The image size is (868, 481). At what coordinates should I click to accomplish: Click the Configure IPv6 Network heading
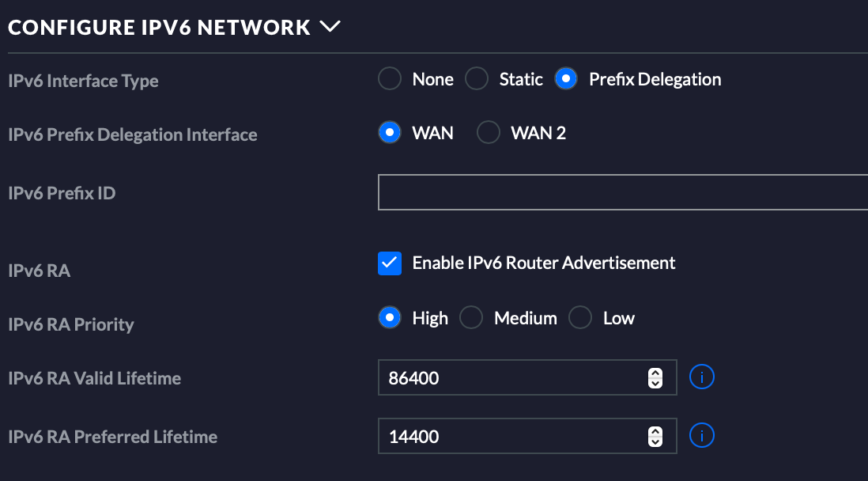[x=159, y=27]
